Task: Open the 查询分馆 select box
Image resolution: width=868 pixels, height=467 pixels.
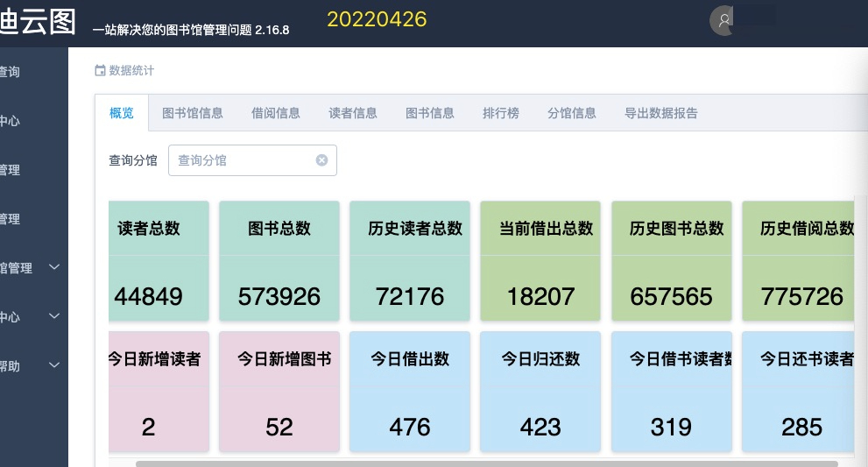Action: (243, 160)
